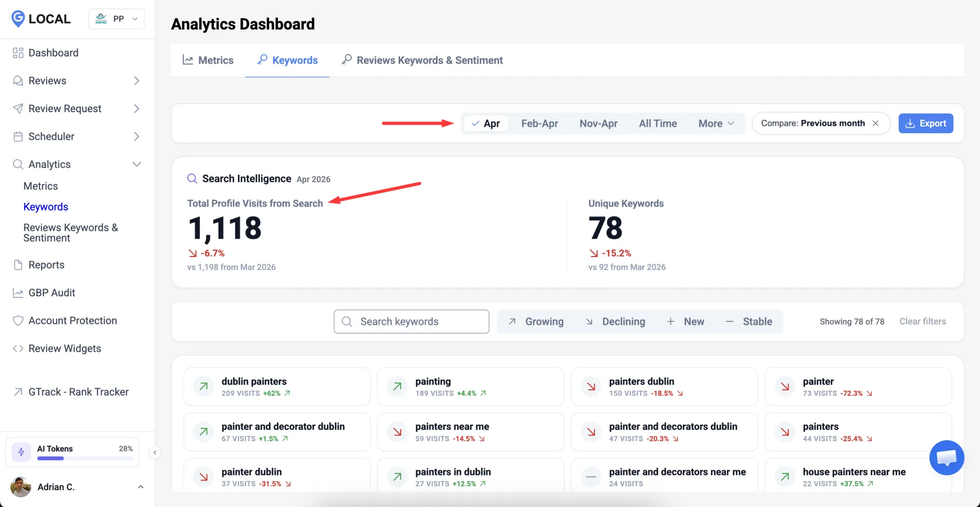Click the 1,118 total profile visits value

click(225, 228)
